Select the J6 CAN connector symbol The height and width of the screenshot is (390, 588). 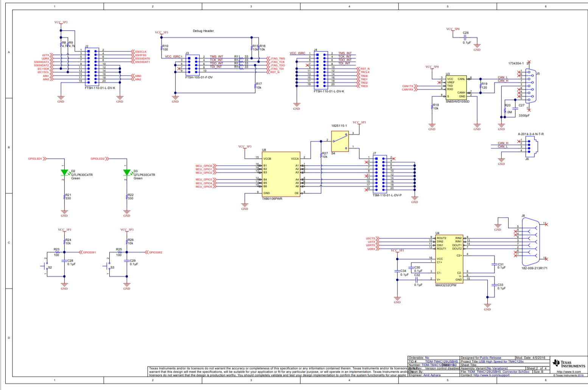click(532, 146)
